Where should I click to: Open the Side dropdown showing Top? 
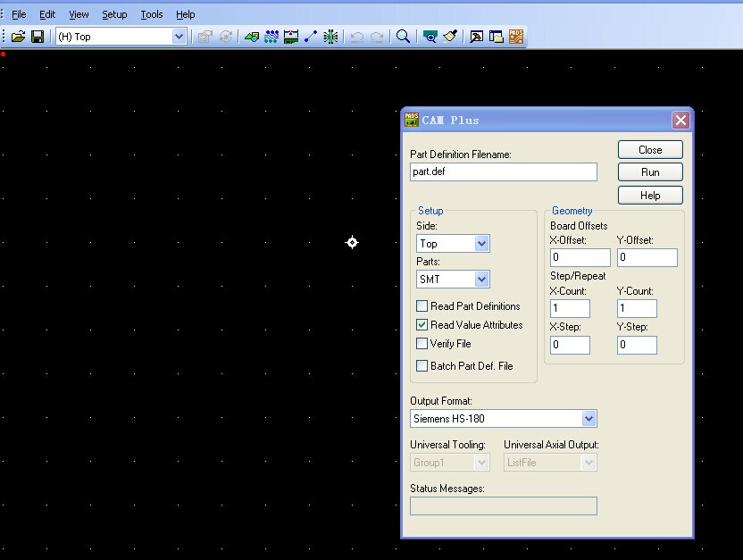click(481, 244)
